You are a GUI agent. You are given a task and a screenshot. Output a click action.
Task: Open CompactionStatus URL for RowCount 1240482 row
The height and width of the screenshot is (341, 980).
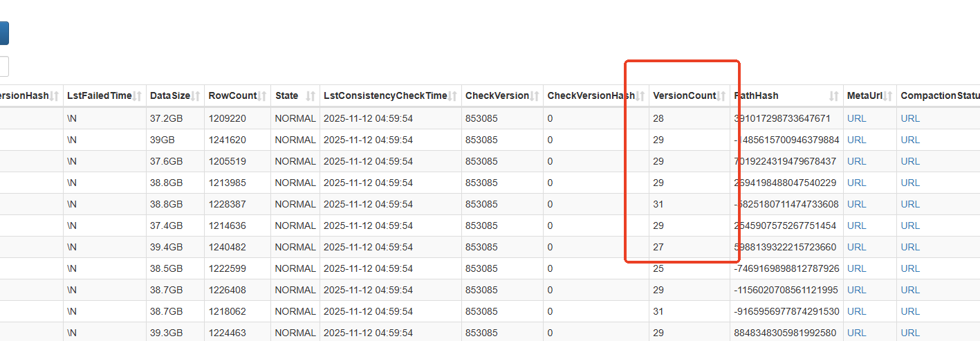point(910,247)
